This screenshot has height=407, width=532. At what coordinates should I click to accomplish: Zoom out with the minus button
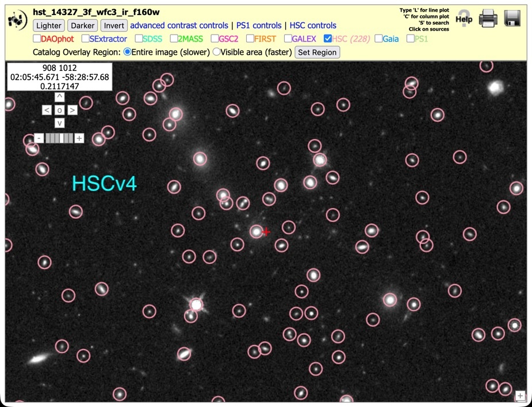(x=39, y=138)
